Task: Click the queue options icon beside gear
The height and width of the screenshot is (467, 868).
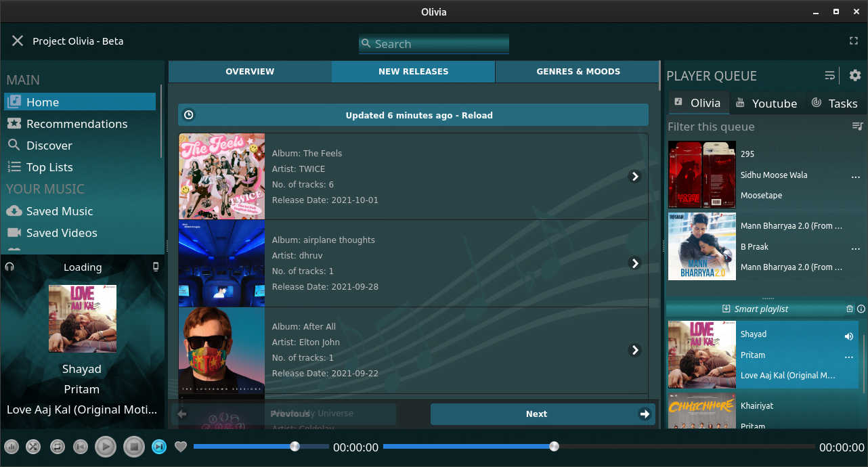Action: pyautogui.click(x=829, y=75)
